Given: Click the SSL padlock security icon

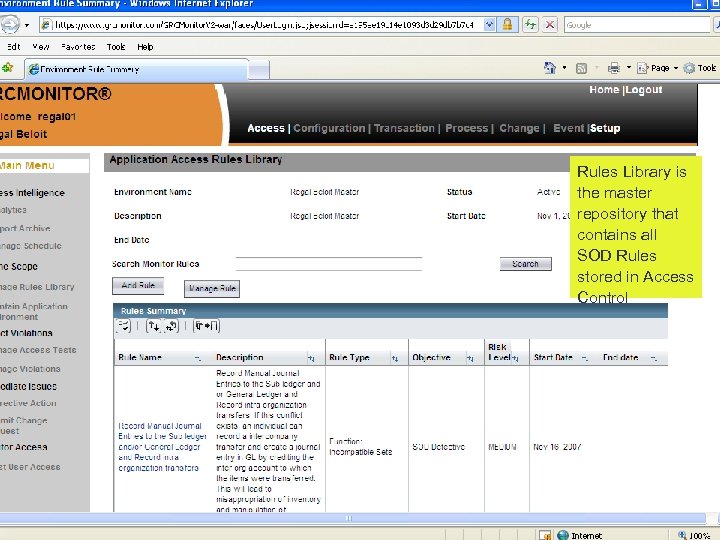Looking at the screenshot, I should click(x=507, y=24).
